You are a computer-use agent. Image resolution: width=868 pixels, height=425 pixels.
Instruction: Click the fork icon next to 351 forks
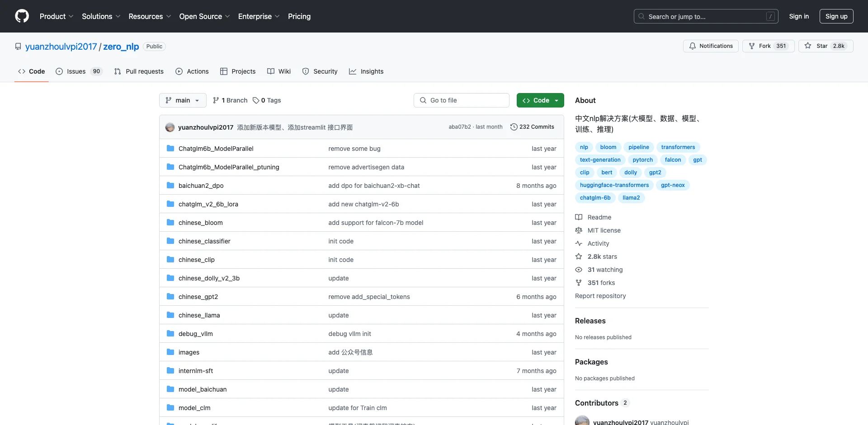point(579,283)
